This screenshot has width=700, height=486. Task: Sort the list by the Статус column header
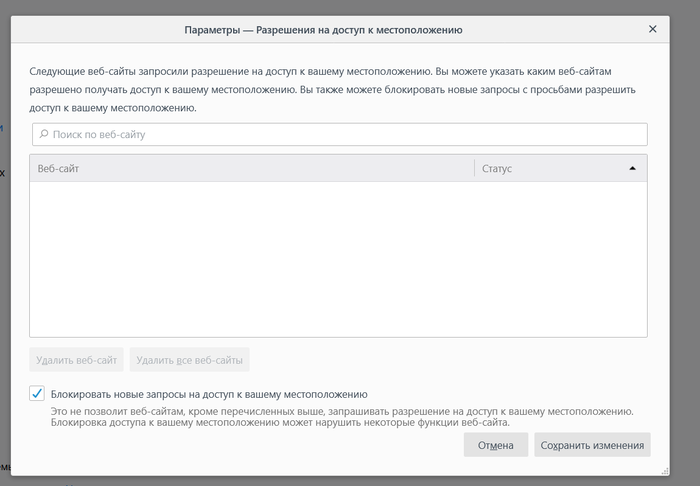550,169
